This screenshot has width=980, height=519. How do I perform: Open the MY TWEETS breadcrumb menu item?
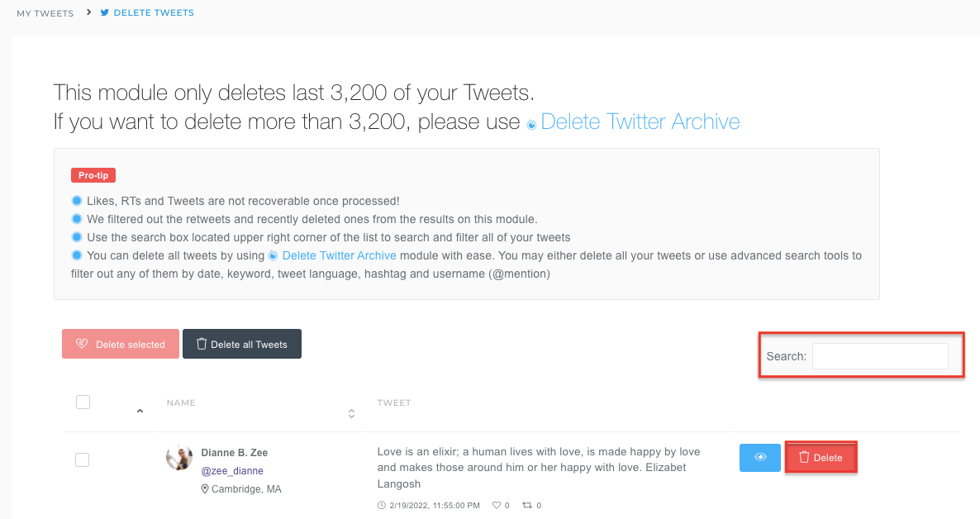(x=45, y=13)
